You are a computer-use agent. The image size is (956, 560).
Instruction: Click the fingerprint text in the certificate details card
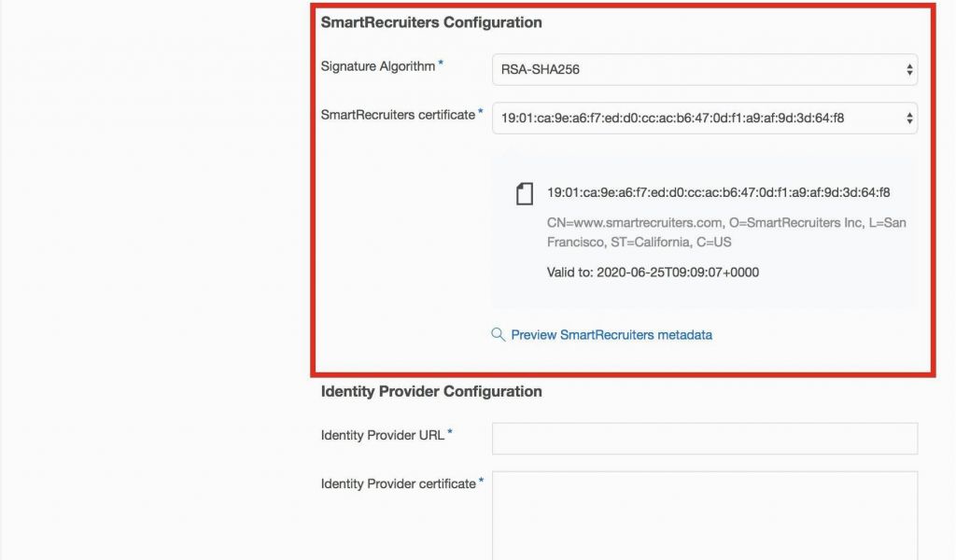(718, 193)
